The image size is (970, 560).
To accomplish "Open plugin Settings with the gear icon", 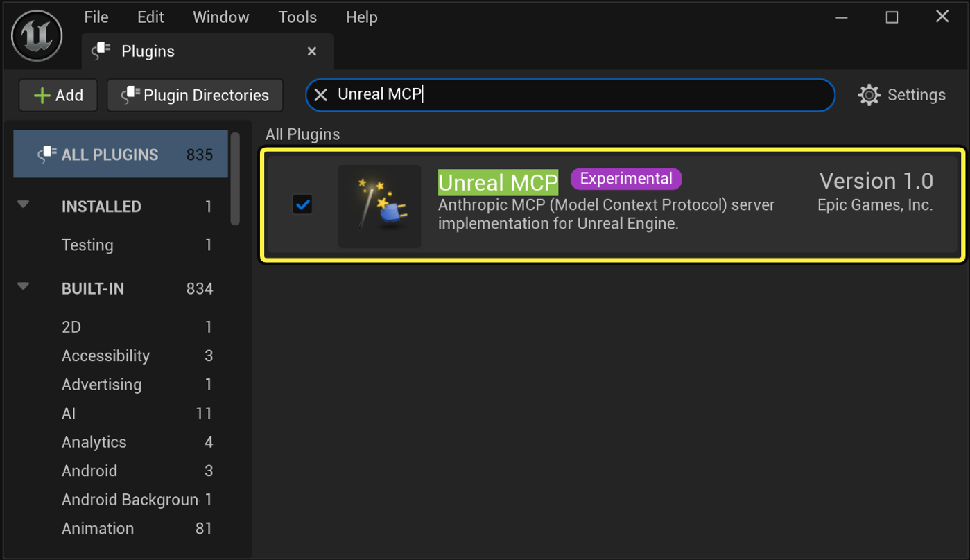I will pyautogui.click(x=902, y=95).
